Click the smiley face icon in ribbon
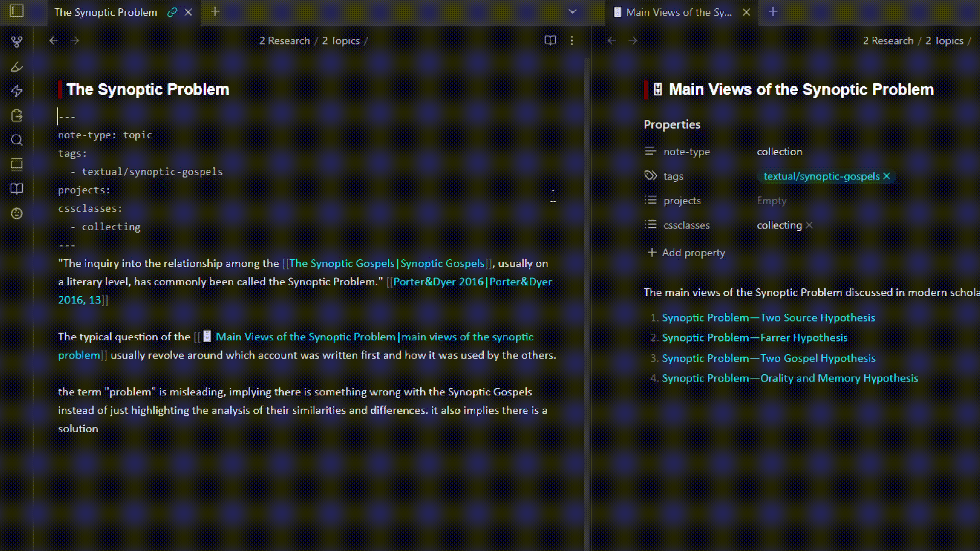 [17, 213]
